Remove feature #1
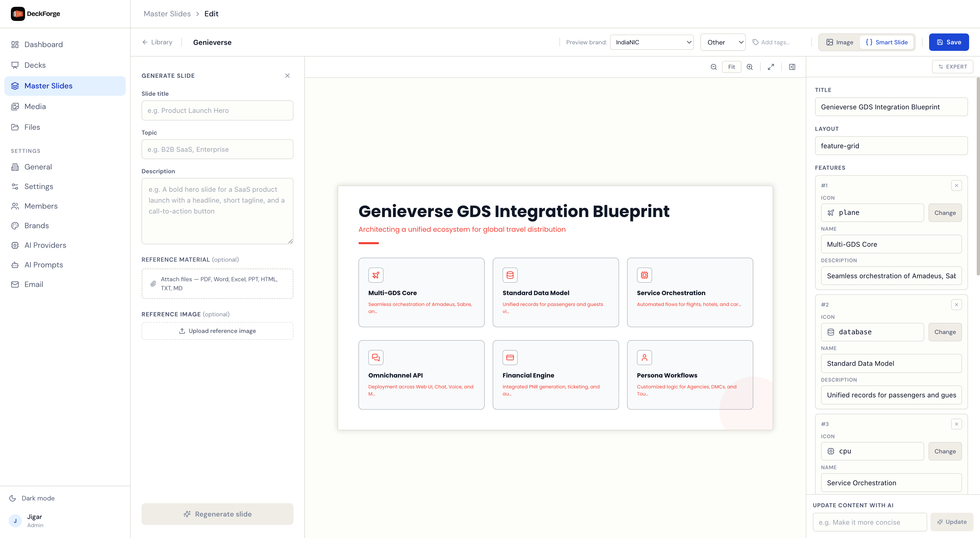980x538 pixels. pos(956,185)
